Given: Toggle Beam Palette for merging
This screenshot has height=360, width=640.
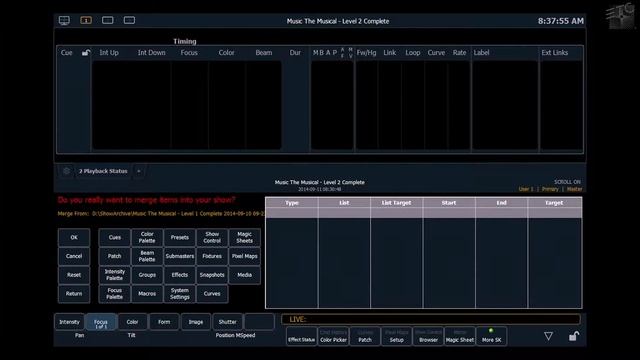Looking at the screenshot, I should click(147, 256).
